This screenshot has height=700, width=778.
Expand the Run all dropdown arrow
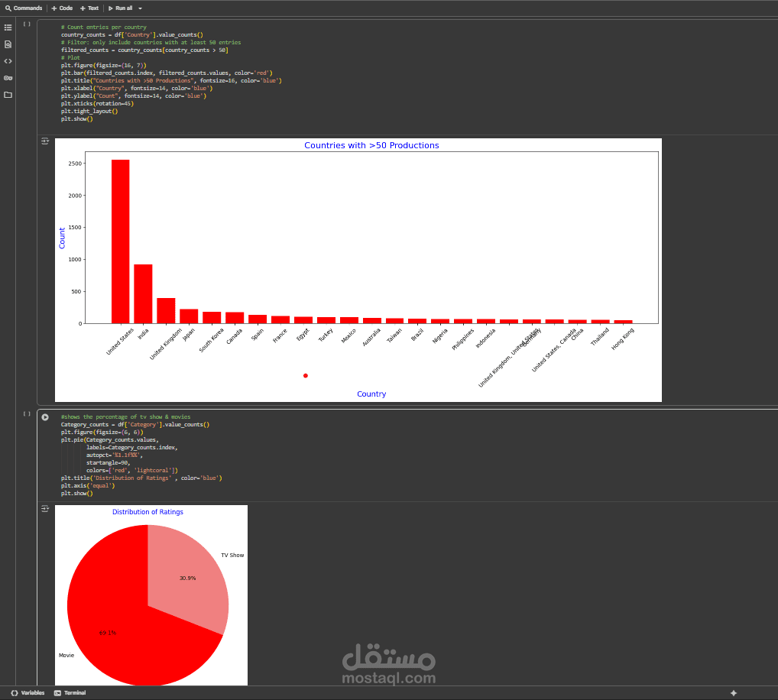pyautogui.click(x=140, y=8)
